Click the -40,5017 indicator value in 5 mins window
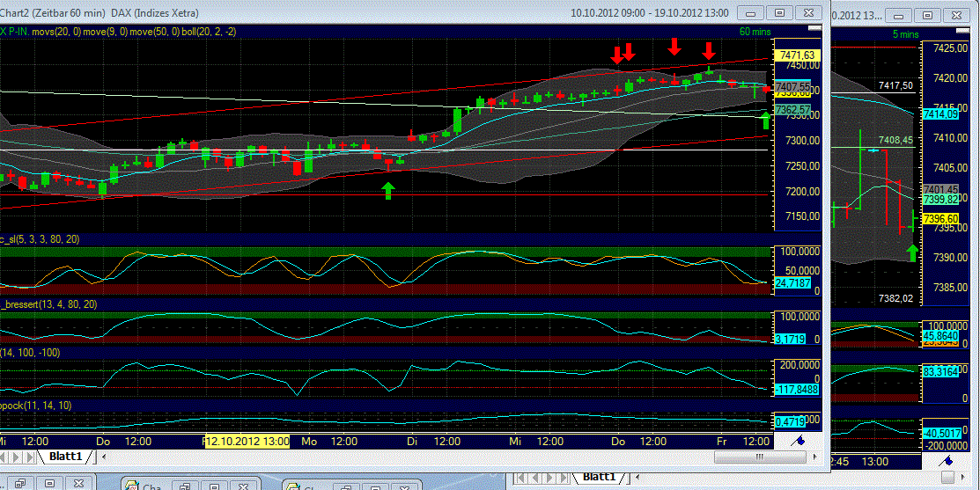This screenshot has height=490, width=980. tap(940, 433)
